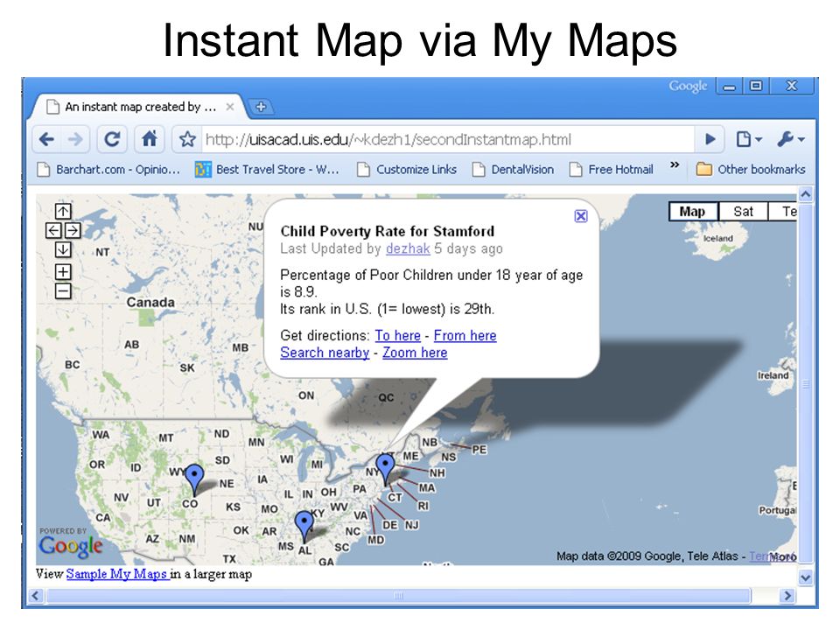
Task: Click horizontal scrollbar left arrow
Action: point(35,596)
